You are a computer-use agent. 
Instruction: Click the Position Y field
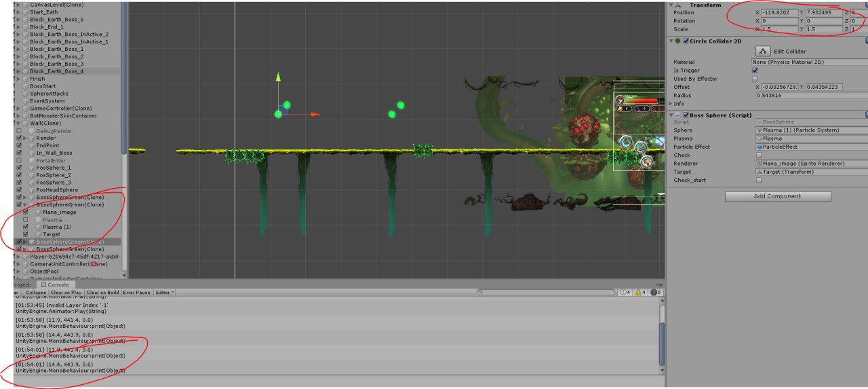point(824,12)
